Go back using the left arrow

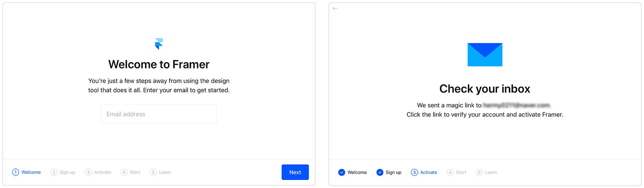pos(335,8)
